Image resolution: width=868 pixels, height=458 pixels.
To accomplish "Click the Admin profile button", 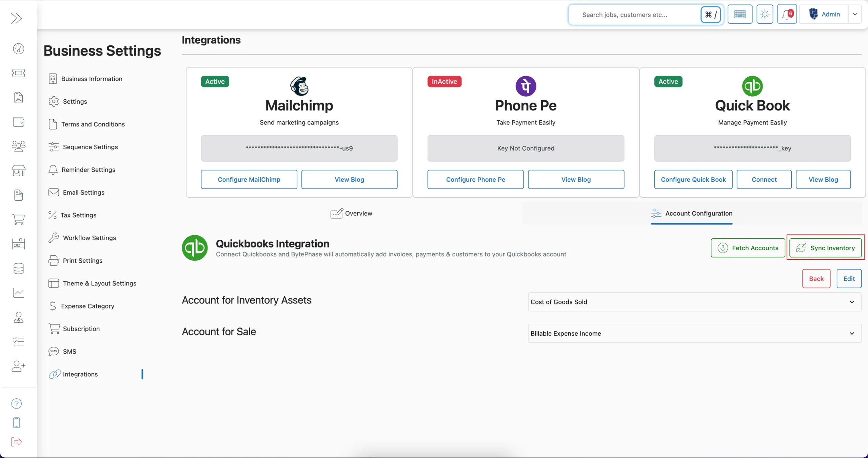I will [x=824, y=14].
